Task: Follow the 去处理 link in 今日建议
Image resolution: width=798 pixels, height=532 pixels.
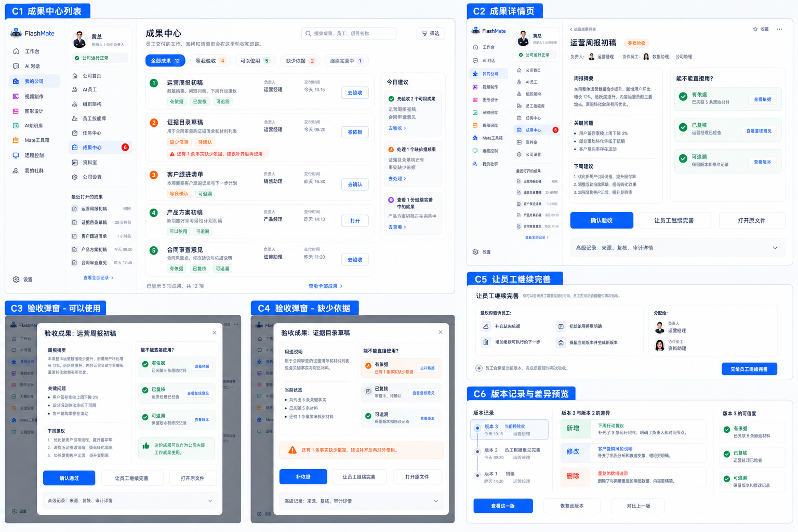Action: pos(397,179)
